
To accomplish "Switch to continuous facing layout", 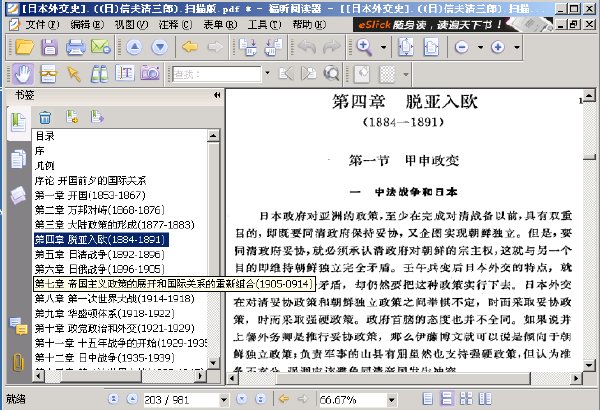I will pyautogui.click(x=485, y=399).
